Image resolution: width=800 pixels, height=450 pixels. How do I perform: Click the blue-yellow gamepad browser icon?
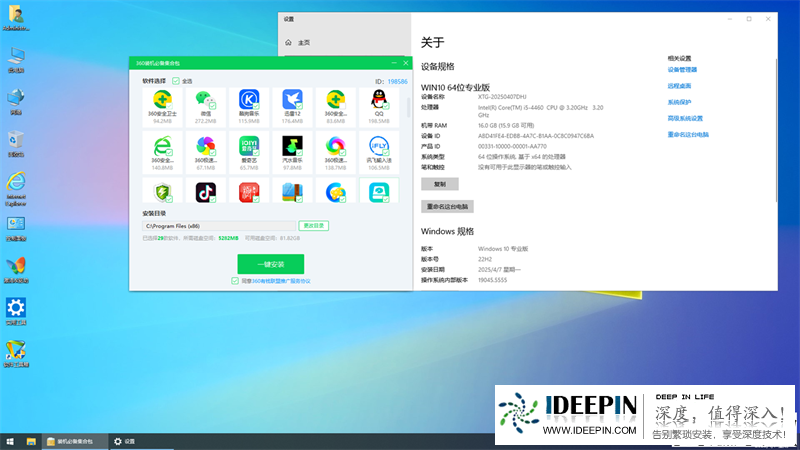(335, 192)
